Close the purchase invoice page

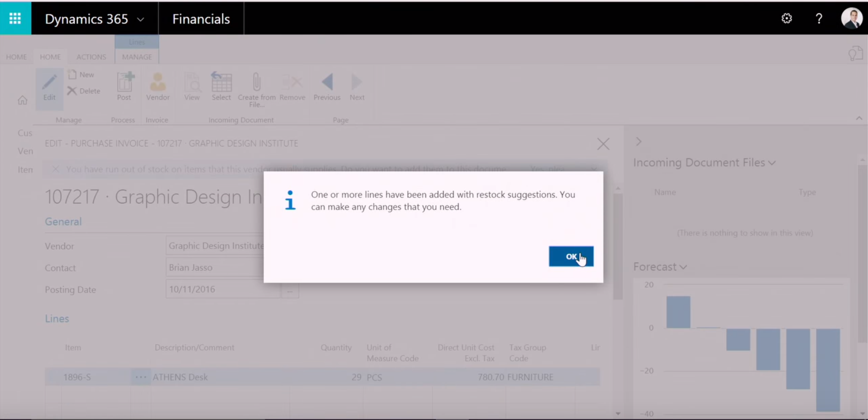603,144
